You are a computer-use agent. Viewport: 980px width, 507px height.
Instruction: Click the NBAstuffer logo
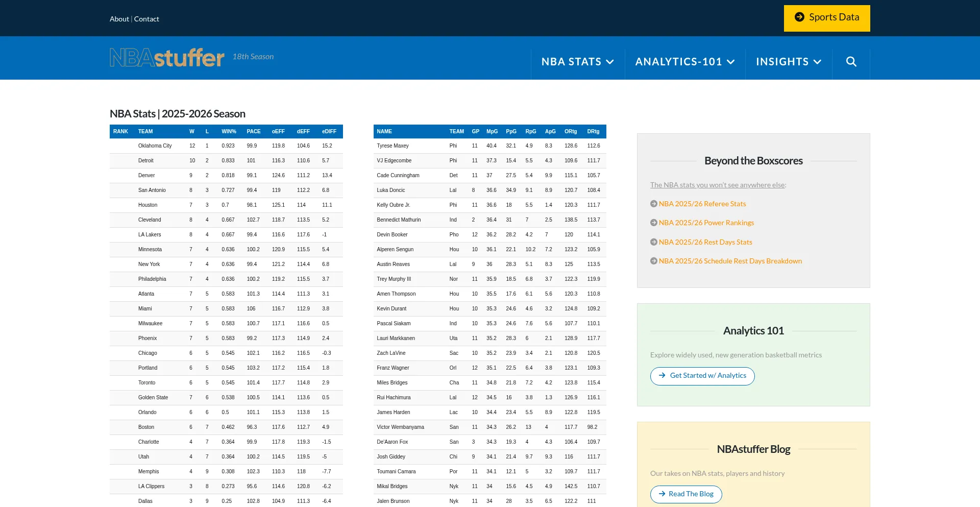(167, 58)
